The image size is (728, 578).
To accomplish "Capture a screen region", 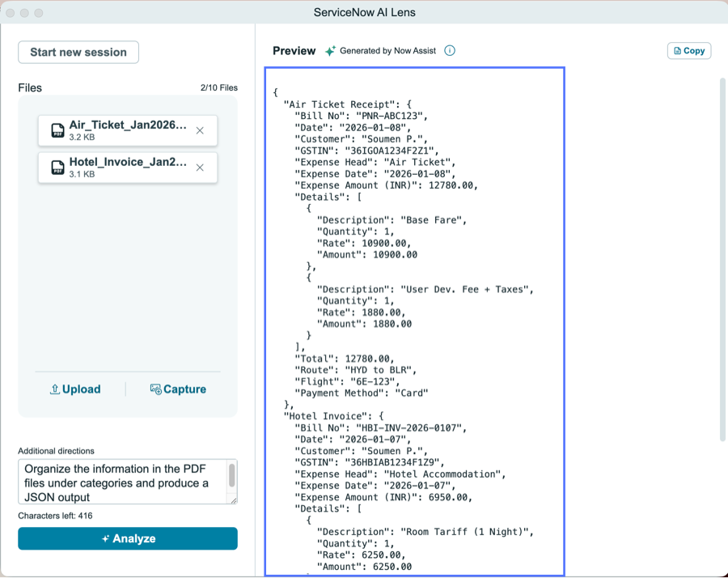I will (x=178, y=389).
